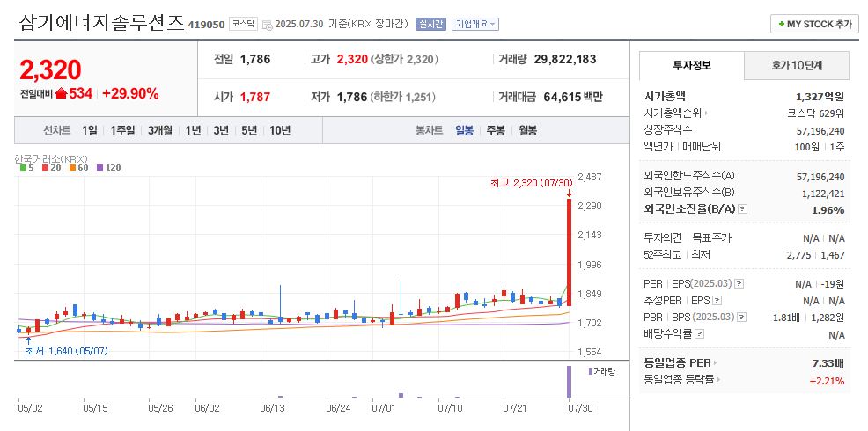This screenshot has height=431, width=868.
Task: Click the 외국인보유주식수(B) value 1,122,421
Action: 823,194
